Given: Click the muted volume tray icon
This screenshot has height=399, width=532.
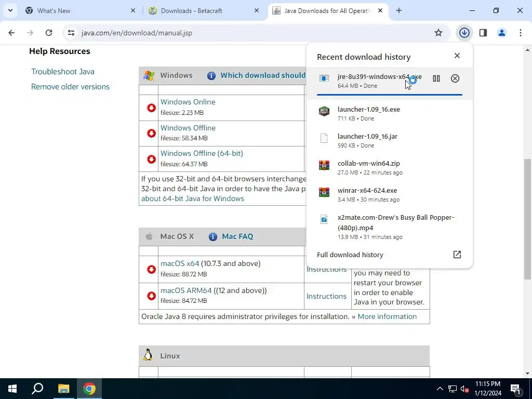Looking at the screenshot, I should click(x=464, y=389).
